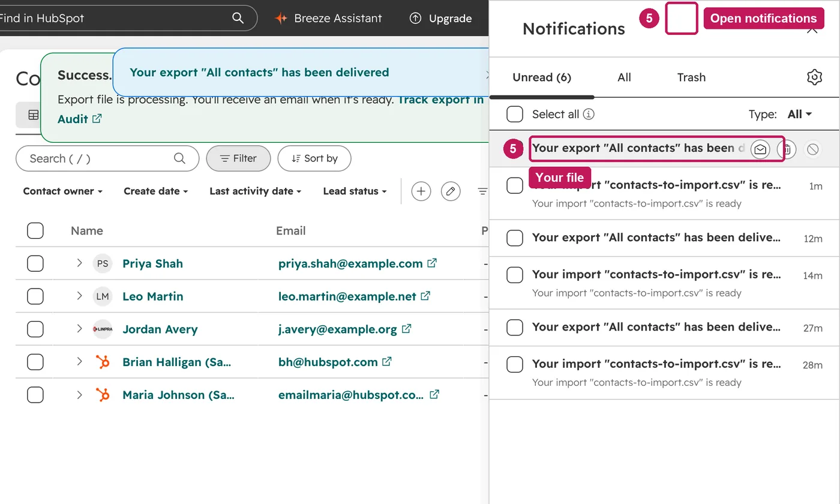Check the export notification from 12m ago
Viewport: 840px width, 504px height.
point(515,238)
